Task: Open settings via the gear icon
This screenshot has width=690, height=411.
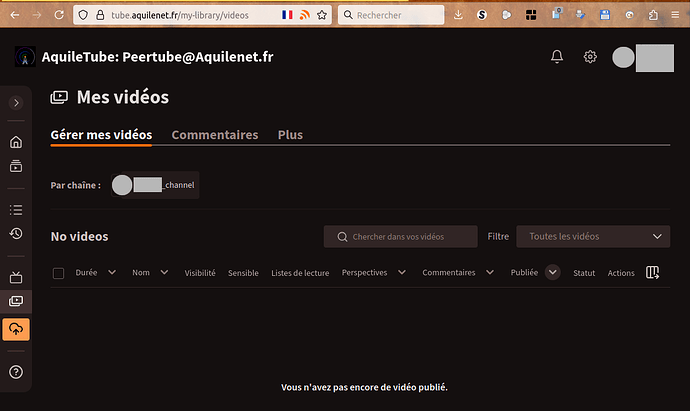Action: click(x=590, y=57)
